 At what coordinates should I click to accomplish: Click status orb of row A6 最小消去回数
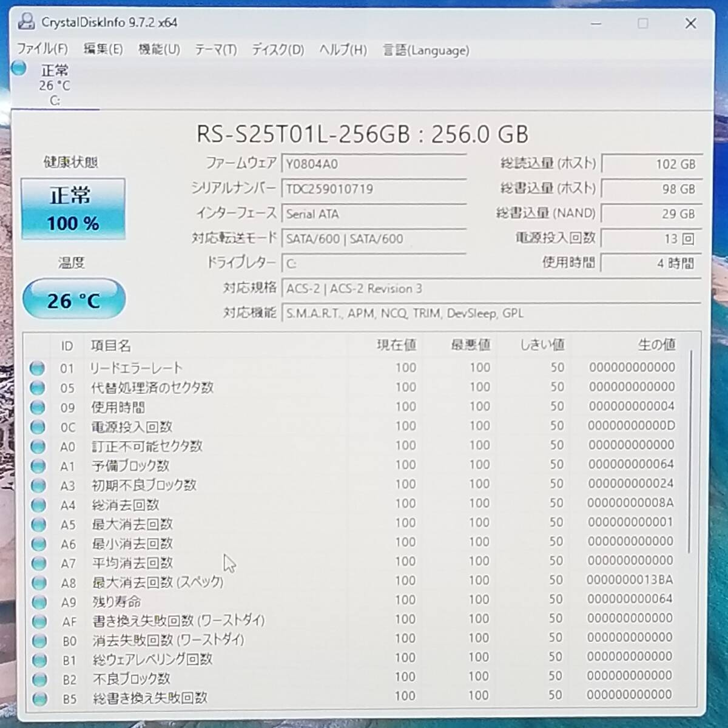pos(38,544)
